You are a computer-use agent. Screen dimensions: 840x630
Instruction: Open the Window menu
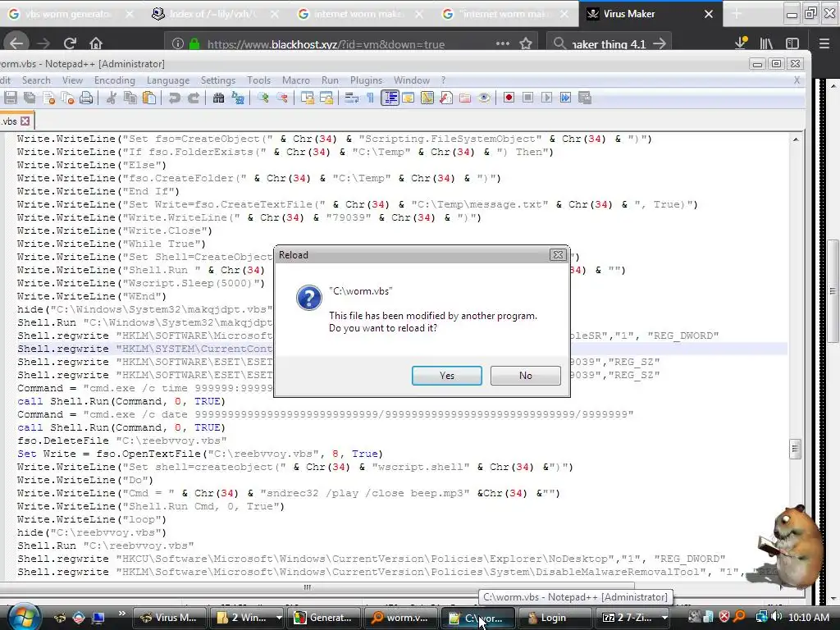[412, 80]
